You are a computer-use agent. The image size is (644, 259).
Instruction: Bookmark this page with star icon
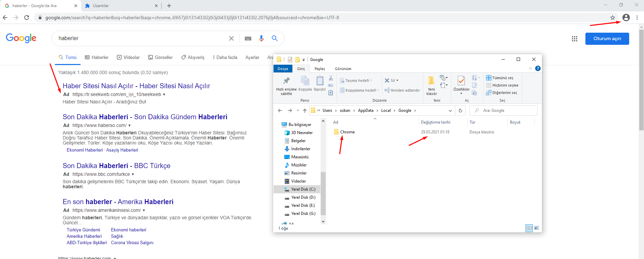pos(612,18)
